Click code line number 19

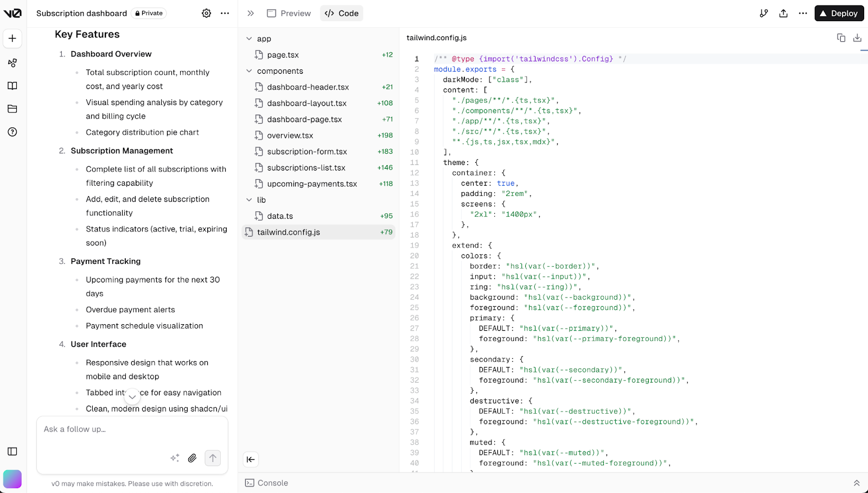coord(414,245)
